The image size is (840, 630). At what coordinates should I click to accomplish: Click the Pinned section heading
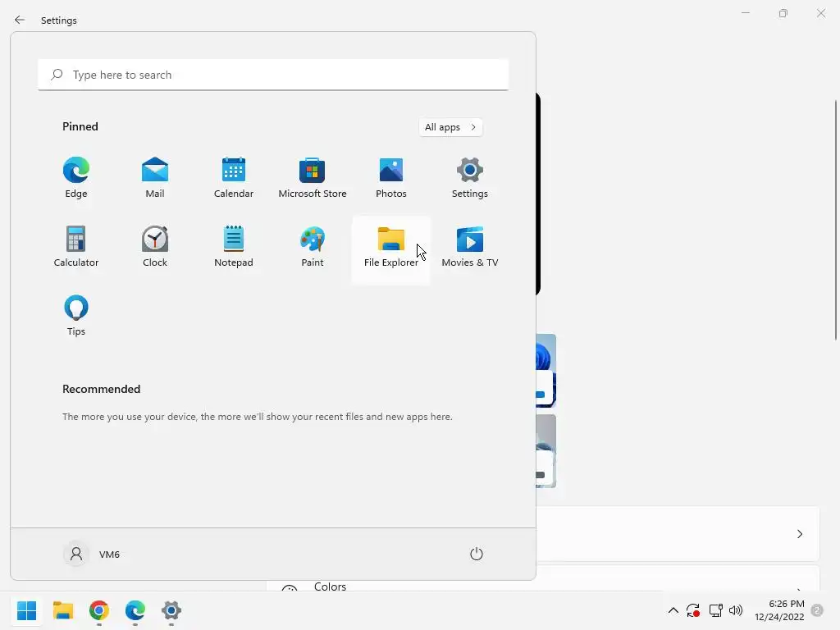[x=80, y=126]
